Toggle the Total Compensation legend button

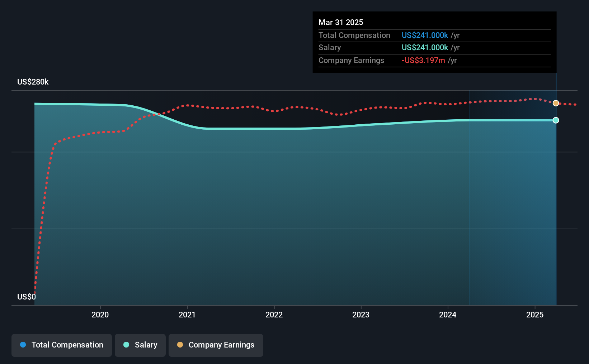click(x=61, y=345)
